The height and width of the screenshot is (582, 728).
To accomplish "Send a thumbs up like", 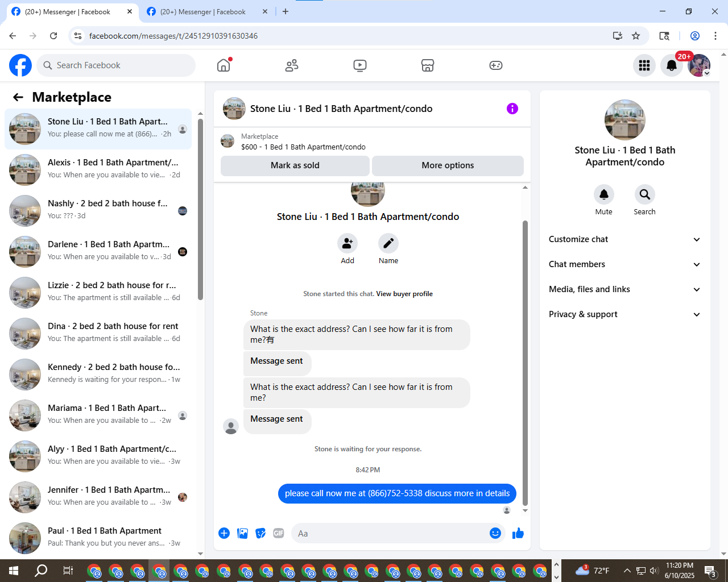I will [518, 533].
